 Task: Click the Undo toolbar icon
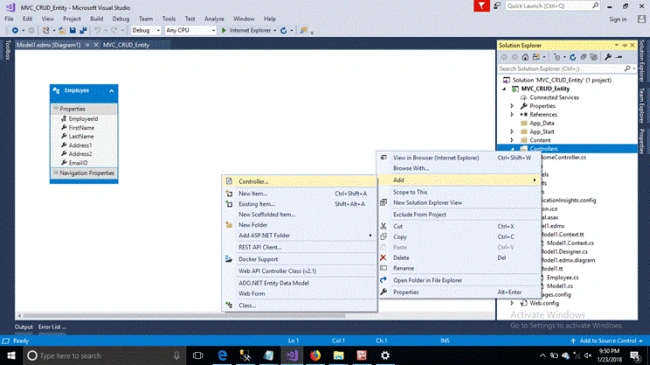97,30
